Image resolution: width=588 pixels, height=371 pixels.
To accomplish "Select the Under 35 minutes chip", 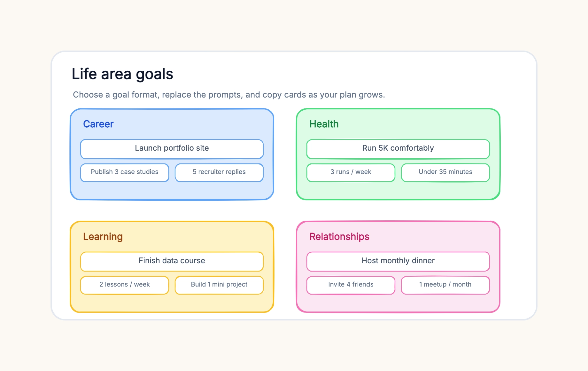I will (445, 172).
